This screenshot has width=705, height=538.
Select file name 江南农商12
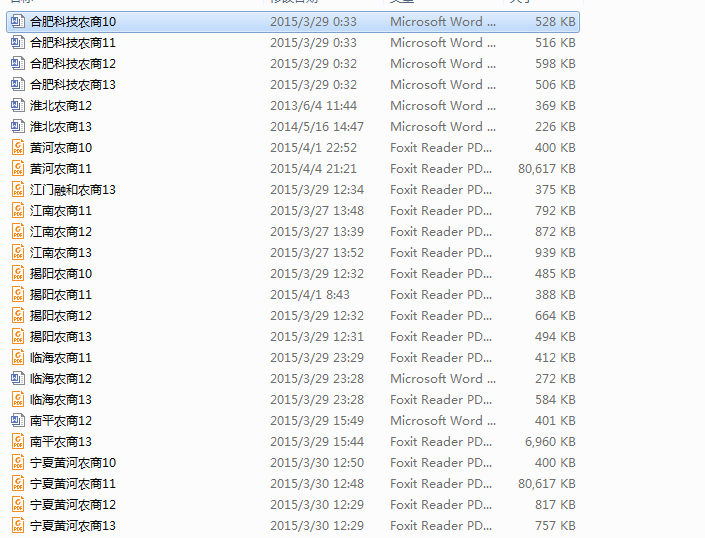coord(61,231)
